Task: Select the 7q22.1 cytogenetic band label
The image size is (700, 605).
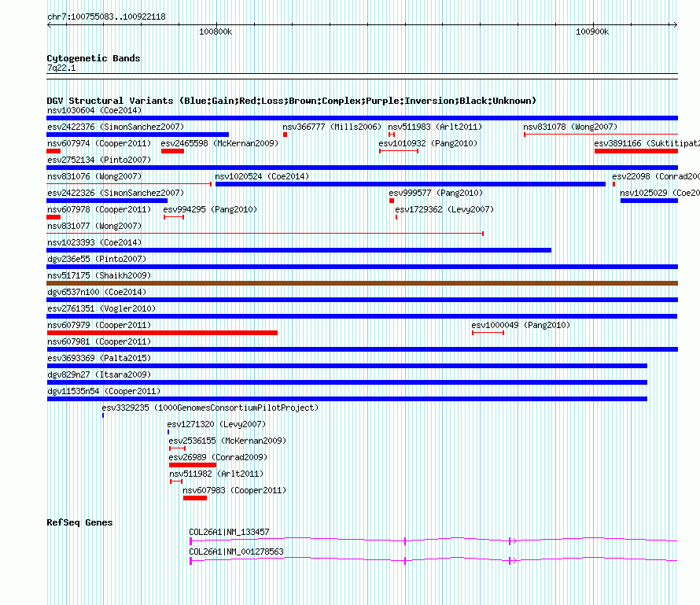Action: [61, 68]
